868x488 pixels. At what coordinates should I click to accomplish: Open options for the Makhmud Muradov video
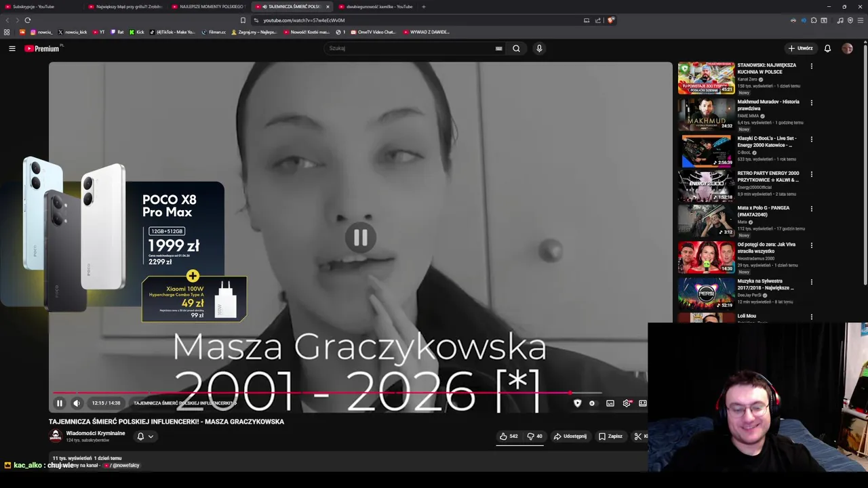tap(811, 103)
